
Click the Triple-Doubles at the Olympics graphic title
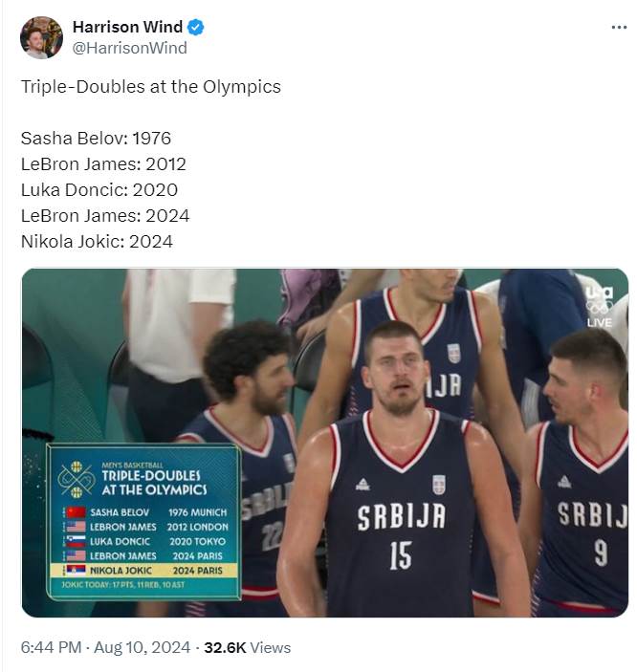click(x=154, y=483)
